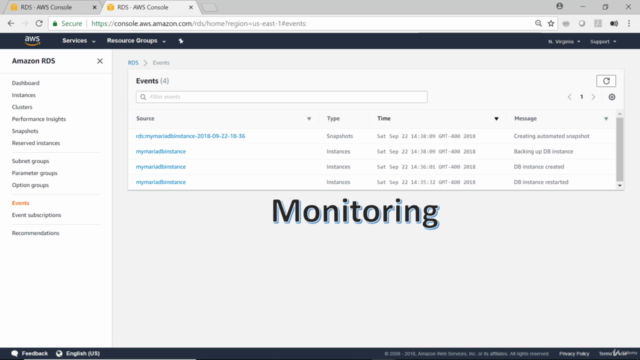Image resolution: width=640 pixels, height=360 pixels.
Task: Open the events table settings gear
Action: pyautogui.click(x=611, y=97)
